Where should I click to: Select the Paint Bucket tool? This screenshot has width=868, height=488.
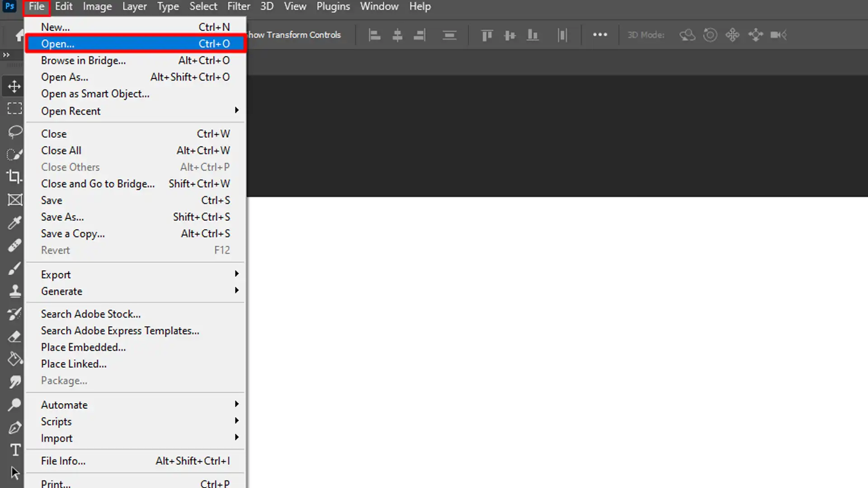15,359
